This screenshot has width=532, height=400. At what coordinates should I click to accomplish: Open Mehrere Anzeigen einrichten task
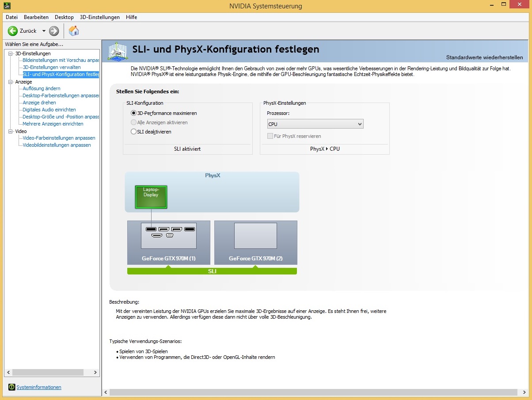(x=53, y=124)
